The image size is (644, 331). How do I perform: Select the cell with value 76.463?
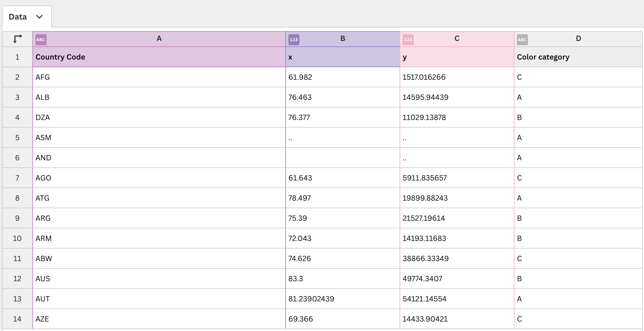click(343, 97)
